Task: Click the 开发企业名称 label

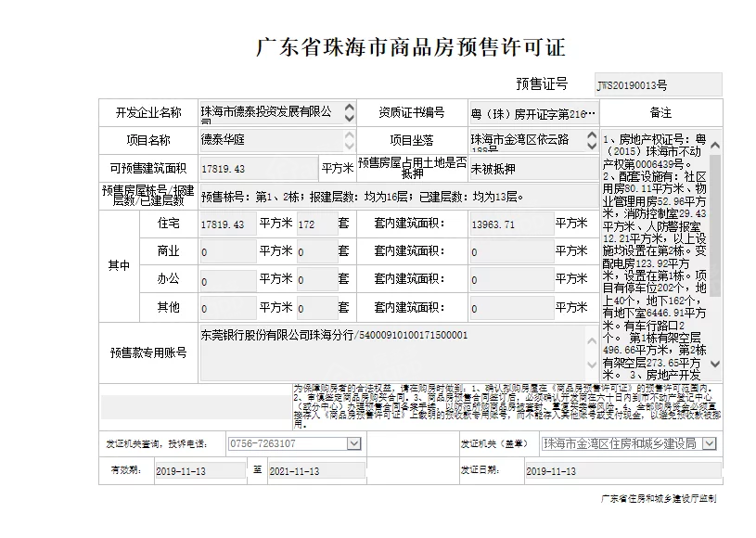Action: pos(148,113)
